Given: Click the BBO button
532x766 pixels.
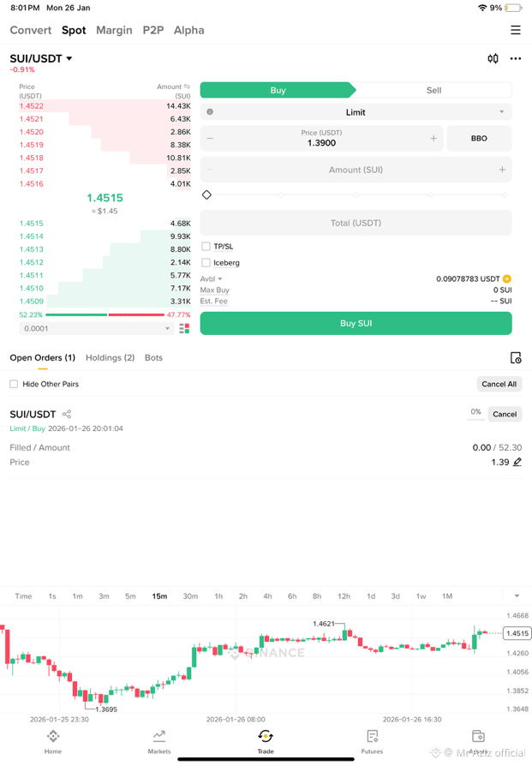Looking at the screenshot, I should click(x=479, y=138).
